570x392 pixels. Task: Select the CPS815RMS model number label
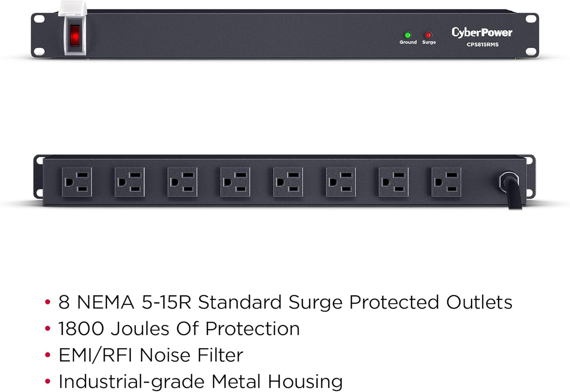point(483,44)
